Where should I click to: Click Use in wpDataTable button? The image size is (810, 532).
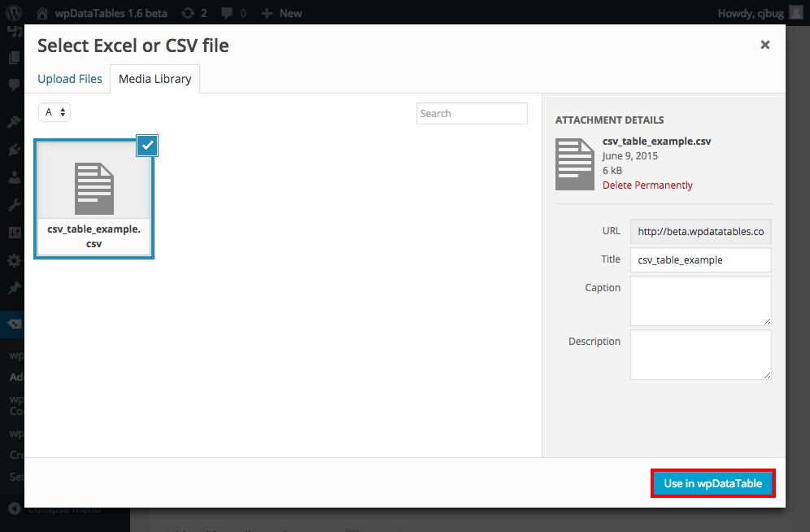[x=713, y=483]
